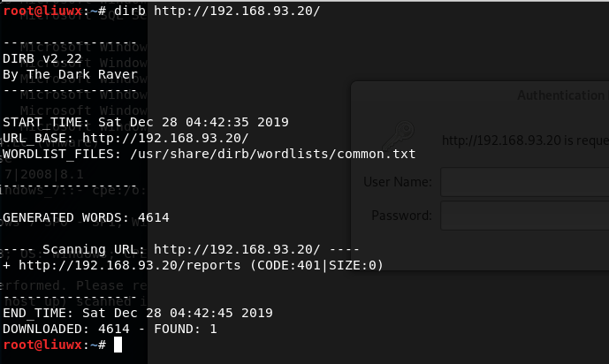Click the 'By The Dark Raver' line
The height and width of the screenshot is (364, 609).
(x=71, y=74)
